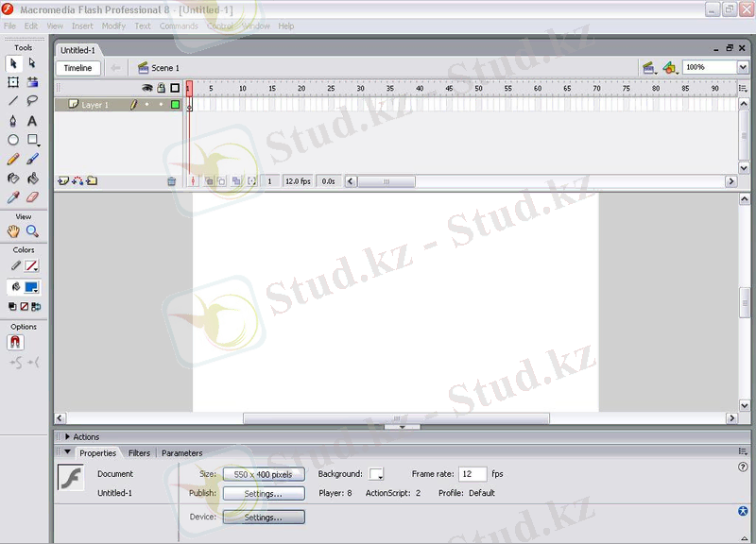
Task: Select the Selection arrow tool
Action: point(13,63)
